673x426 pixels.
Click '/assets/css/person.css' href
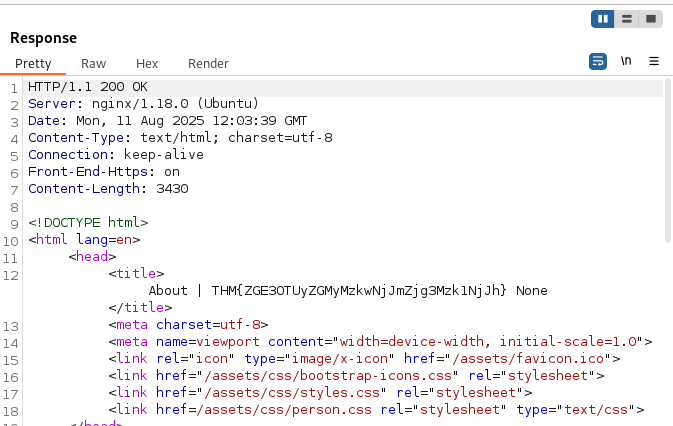pyautogui.click(x=284, y=410)
